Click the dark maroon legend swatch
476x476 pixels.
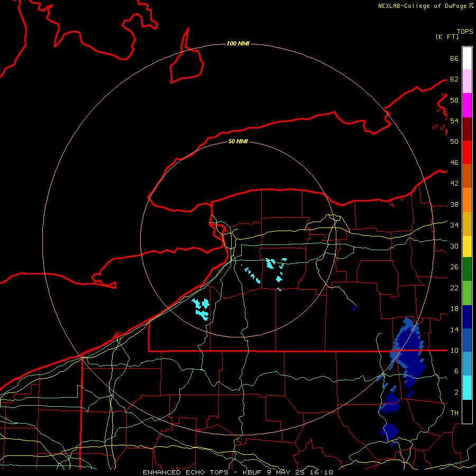(467, 129)
